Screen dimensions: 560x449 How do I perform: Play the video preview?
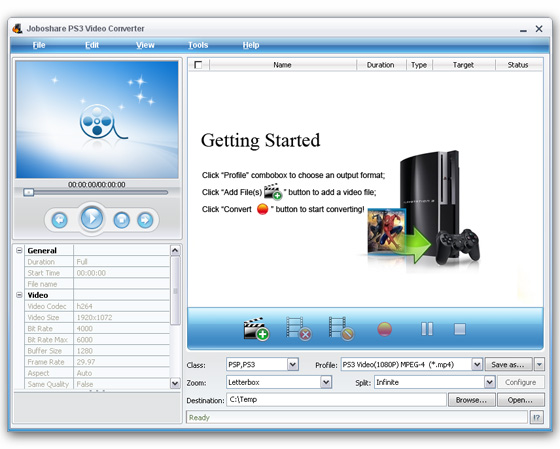click(x=92, y=218)
